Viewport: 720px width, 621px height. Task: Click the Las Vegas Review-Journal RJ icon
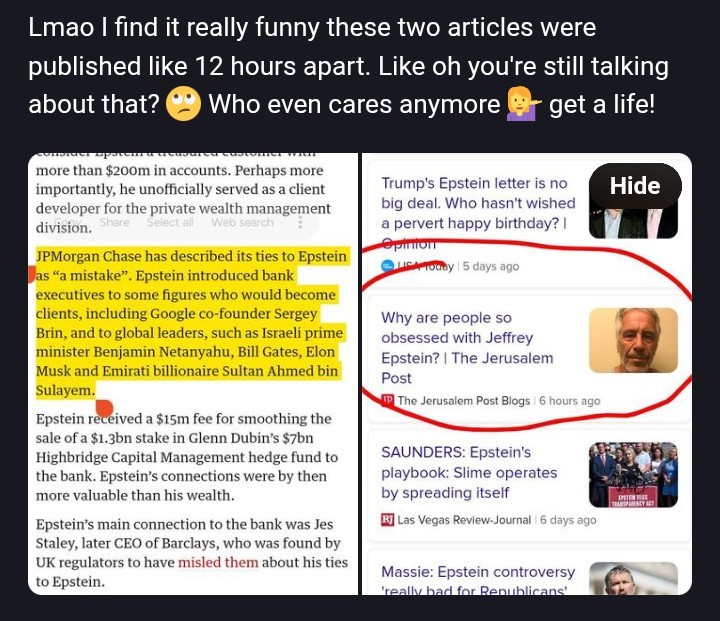coord(388,520)
